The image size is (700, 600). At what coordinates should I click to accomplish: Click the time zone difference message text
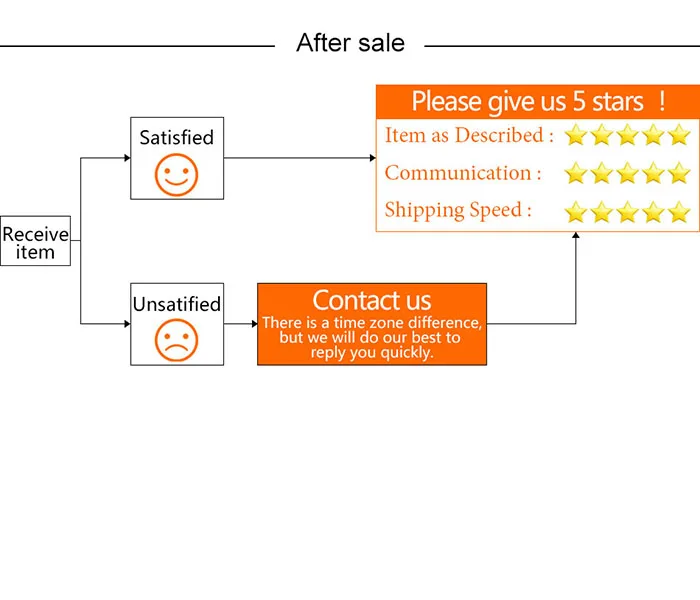click(372, 338)
